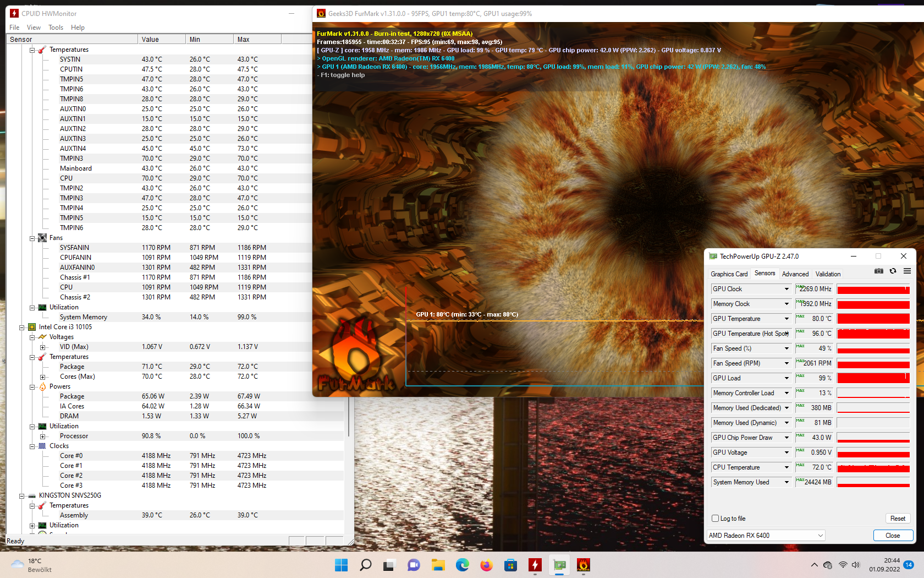Launch Firefox from the taskbar
This screenshot has height=578, width=924.
point(486,565)
